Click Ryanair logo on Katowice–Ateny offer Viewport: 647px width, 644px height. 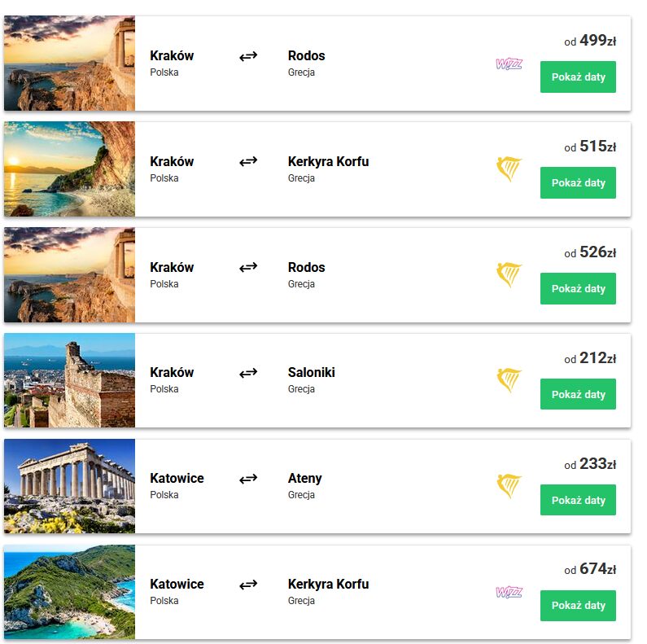(509, 486)
